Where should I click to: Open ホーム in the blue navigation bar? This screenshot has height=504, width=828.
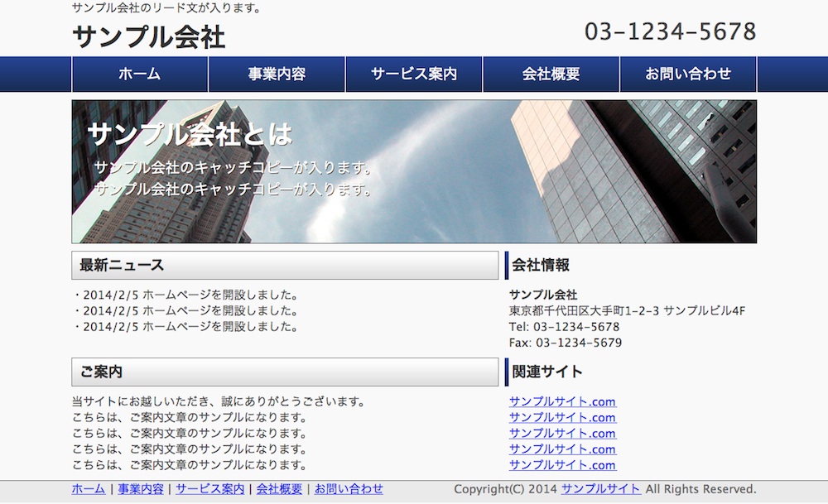[x=140, y=74]
